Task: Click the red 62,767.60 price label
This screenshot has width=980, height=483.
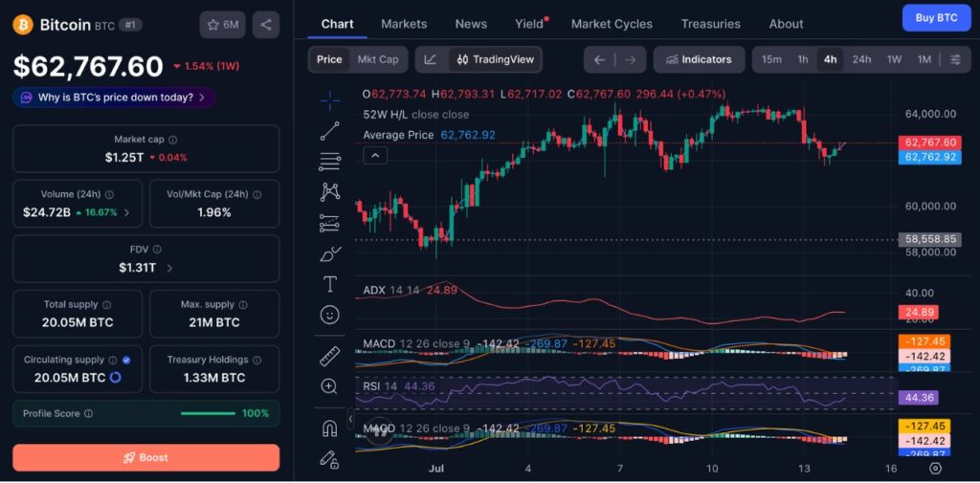Action: click(928, 143)
